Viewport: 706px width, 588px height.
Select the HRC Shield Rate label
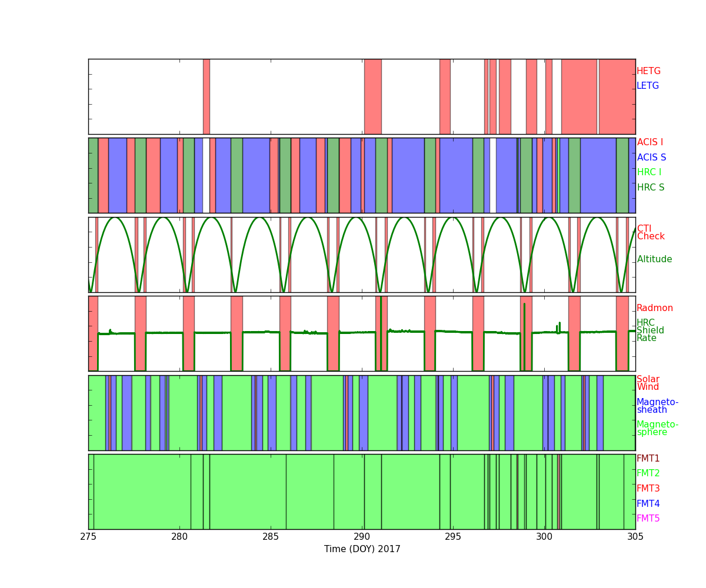(x=650, y=330)
